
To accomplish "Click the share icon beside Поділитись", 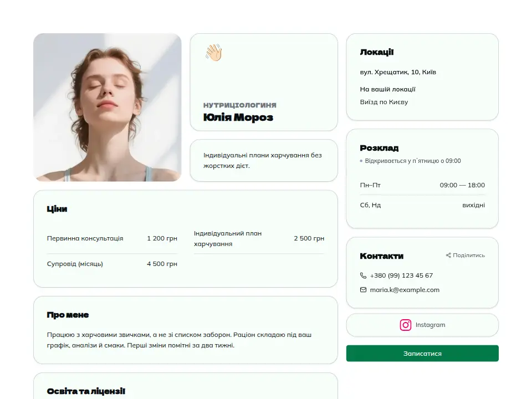I will (448, 255).
